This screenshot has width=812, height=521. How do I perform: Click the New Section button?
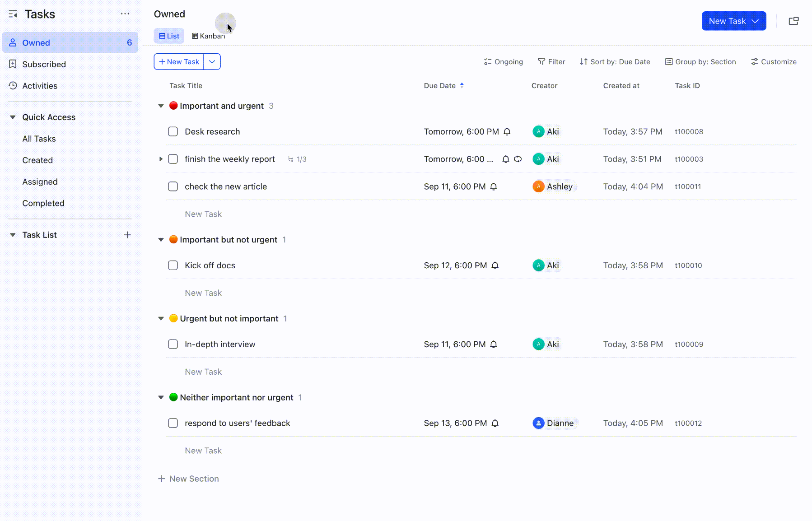pos(188,479)
